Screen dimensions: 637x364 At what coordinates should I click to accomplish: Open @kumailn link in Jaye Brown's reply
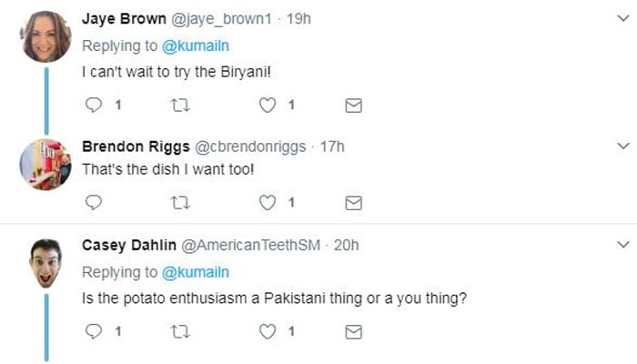[x=196, y=44]
